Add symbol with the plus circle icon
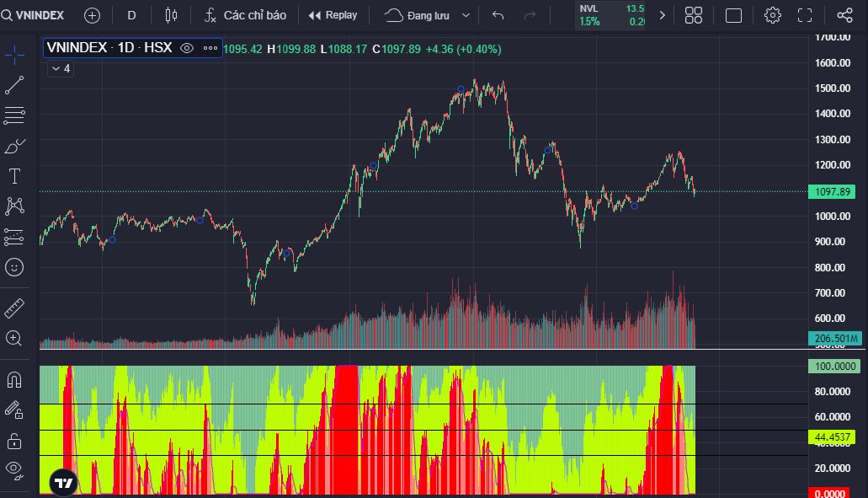868x498 pixels. [x=92, y=15]
